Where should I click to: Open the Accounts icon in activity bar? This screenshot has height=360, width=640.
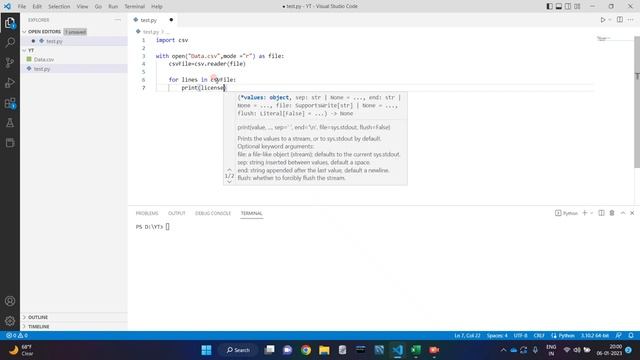[10, 301]
